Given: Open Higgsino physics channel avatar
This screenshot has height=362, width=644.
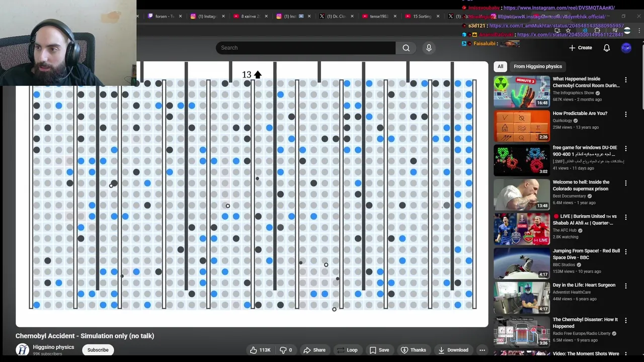Looking at the screenshot, I should [23, 350].
